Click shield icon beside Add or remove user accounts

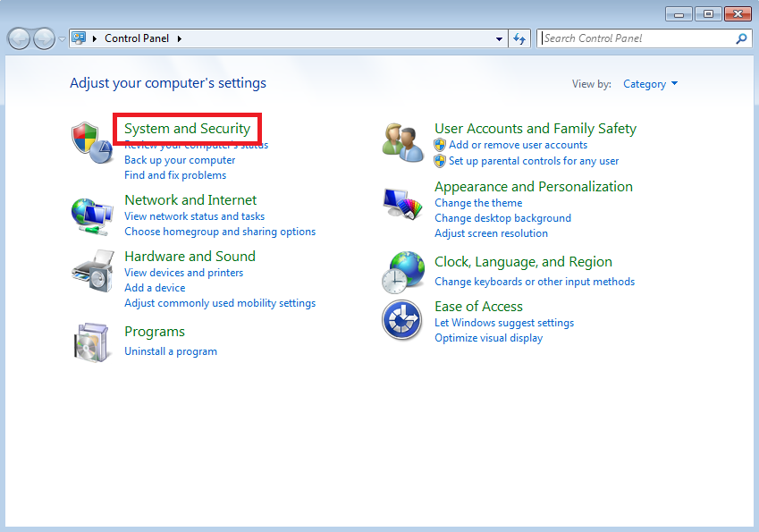[x=440, y=145]
